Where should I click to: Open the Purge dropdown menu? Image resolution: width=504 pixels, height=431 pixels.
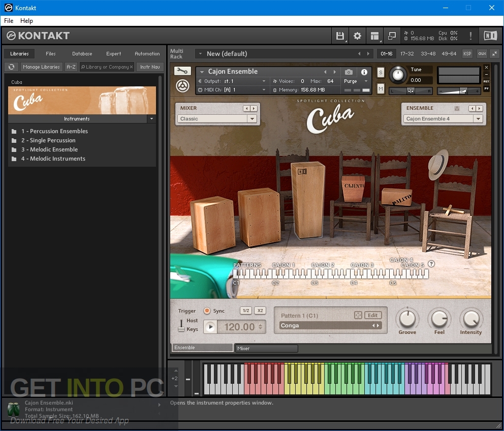[356, 81]
